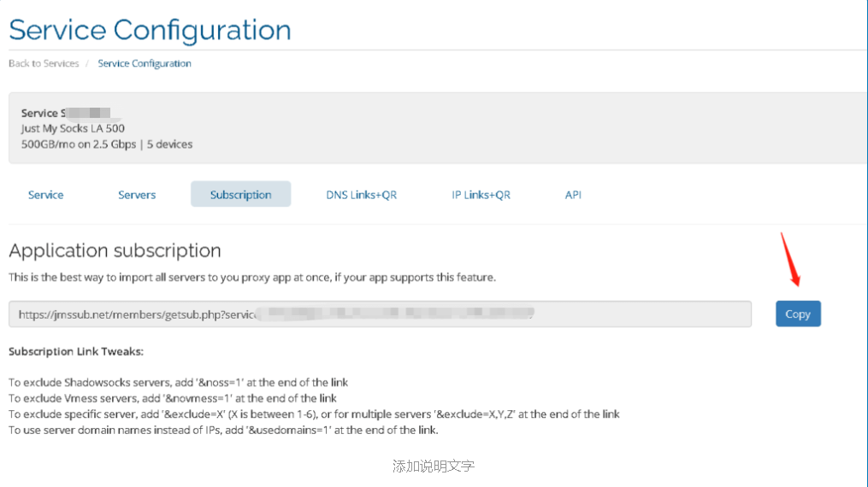Click the jmssub.net subscription URL field
The height and width of the screenshot is (487, 868).
point(380,314)
